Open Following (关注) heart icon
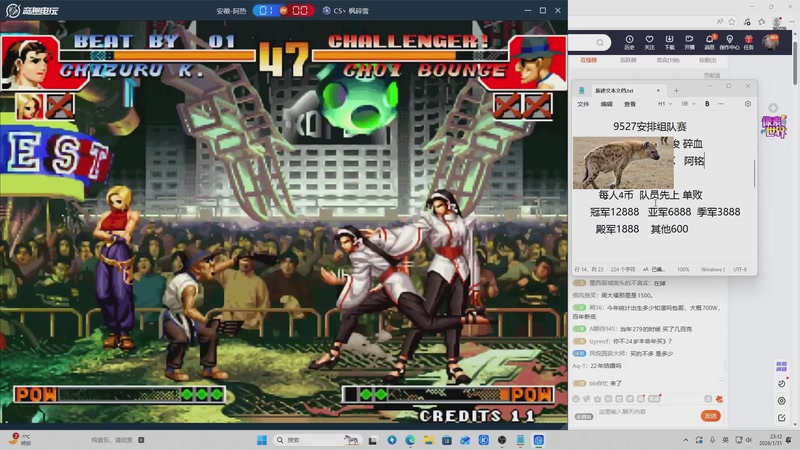This screenshot has width=800, height=450. [x=649, y=42]
